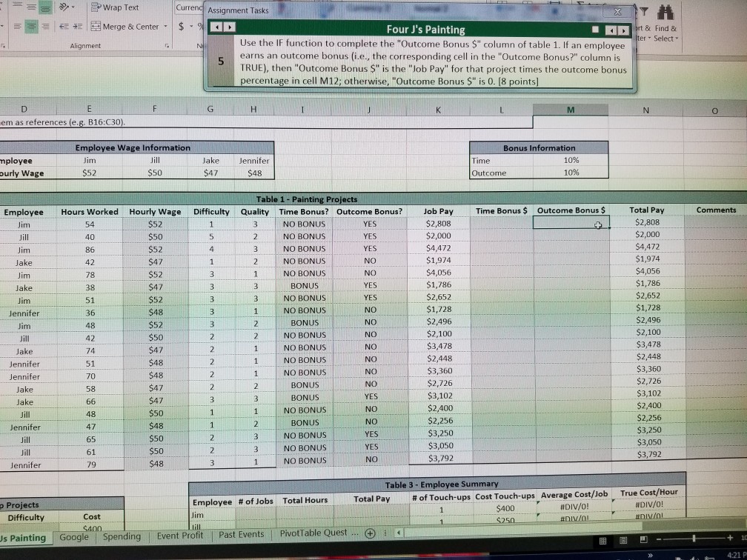The width and height of the screenshot is (747, 560).
Task: Click the Total Pay header in Table 1
Action: 646,210
